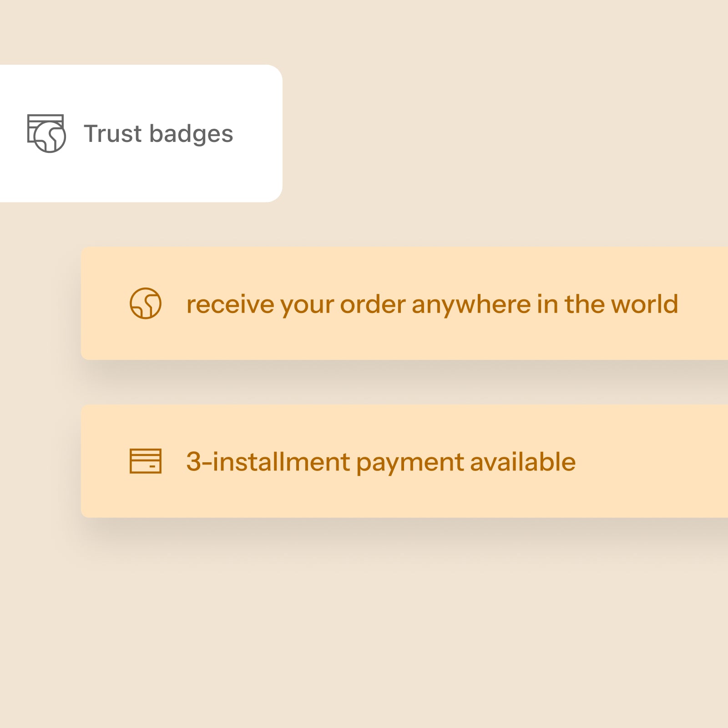Click the word 'receive' in first badge
This screenshot has width=728, height=728.
[230, 304]
